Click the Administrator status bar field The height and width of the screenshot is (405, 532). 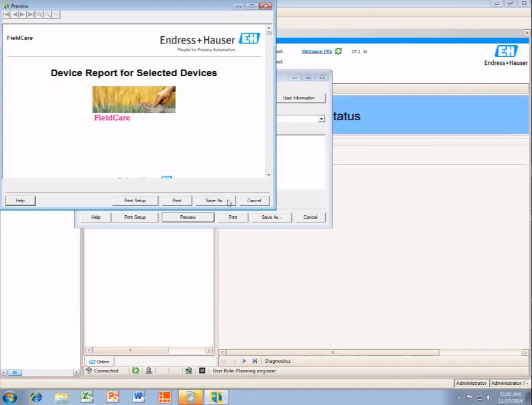tap(471, 383)
